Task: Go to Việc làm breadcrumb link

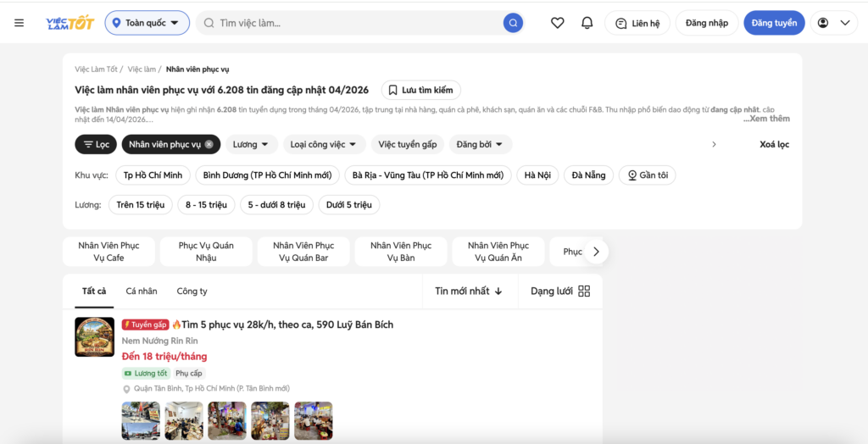Action: point(142,69)
